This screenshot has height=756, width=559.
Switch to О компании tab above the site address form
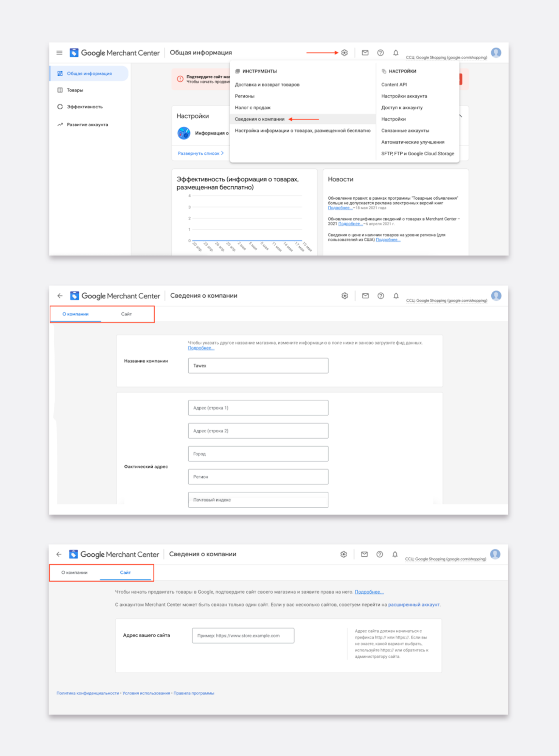tap(75, 573)
